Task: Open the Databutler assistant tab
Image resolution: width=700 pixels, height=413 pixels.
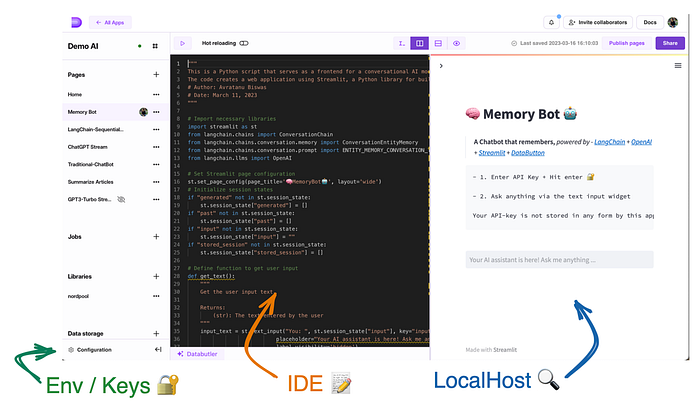Action: click(197, 354)
